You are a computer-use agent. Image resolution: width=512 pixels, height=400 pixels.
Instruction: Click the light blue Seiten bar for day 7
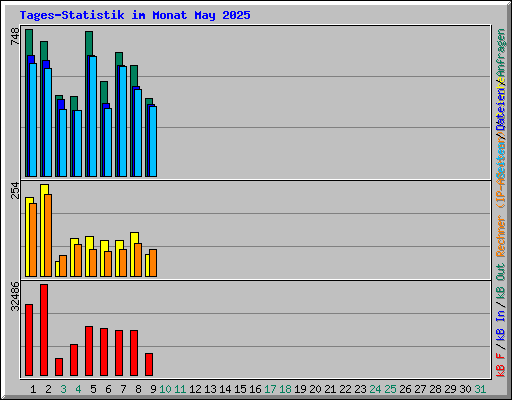coord(123,121)
